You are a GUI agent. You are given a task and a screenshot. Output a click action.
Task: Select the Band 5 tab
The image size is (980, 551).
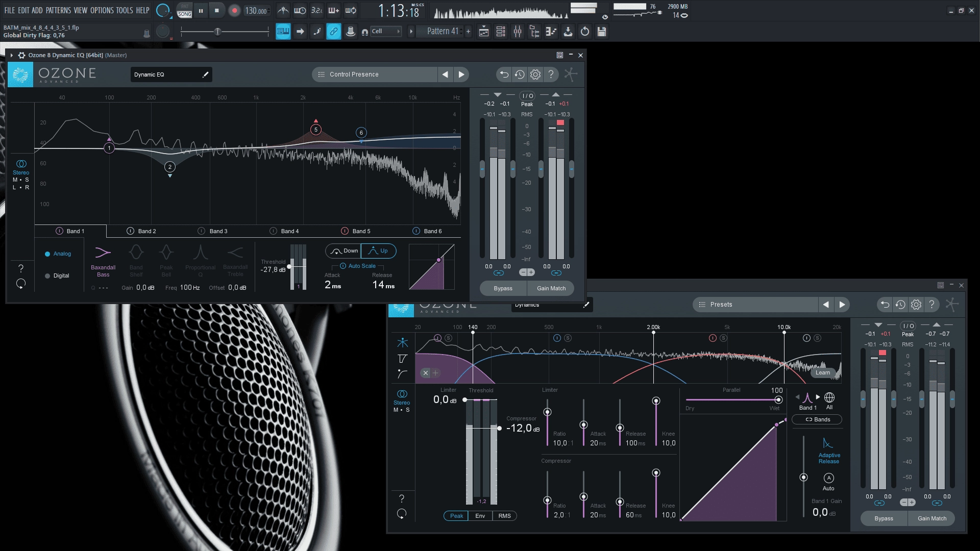tap(356, 231)
